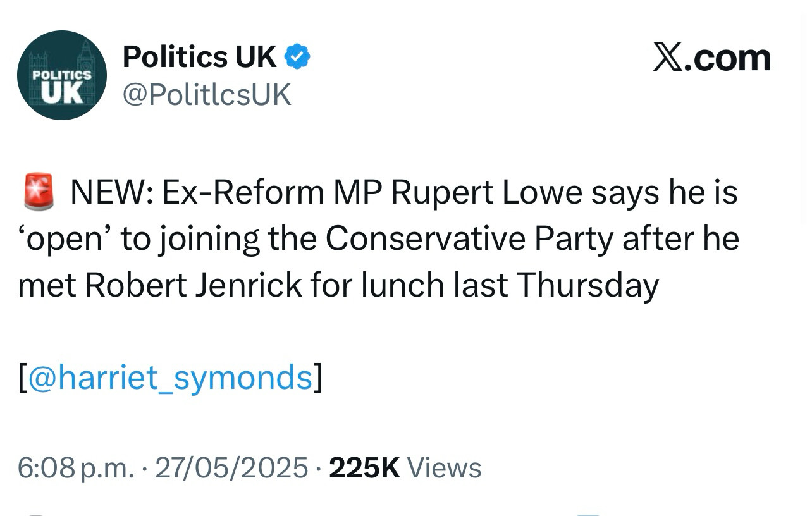The image size is (812, 516).
Task: Click the 6:08 p.m. timestamp
Action: coord(76,468)
